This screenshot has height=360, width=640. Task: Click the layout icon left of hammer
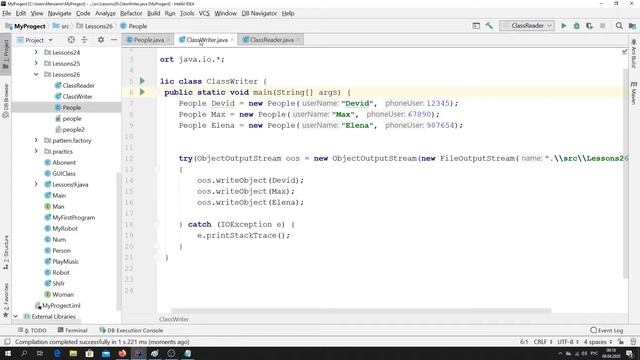tap(476, 26)
